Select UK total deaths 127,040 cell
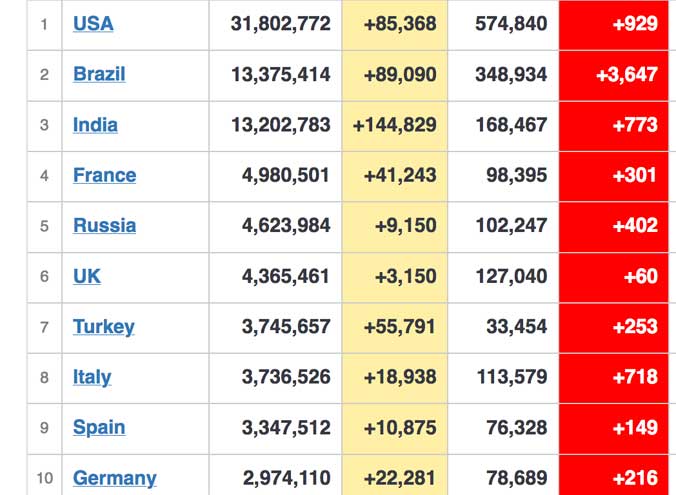This screenshot has height=495, width=676. point(504,278)
